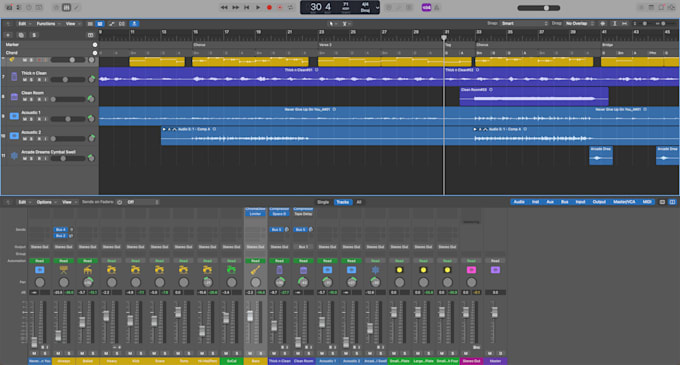Click the Acoustic 2 track audio icon
The height and width of the screenshot is (365, 680).
click(x=14, y=136)
